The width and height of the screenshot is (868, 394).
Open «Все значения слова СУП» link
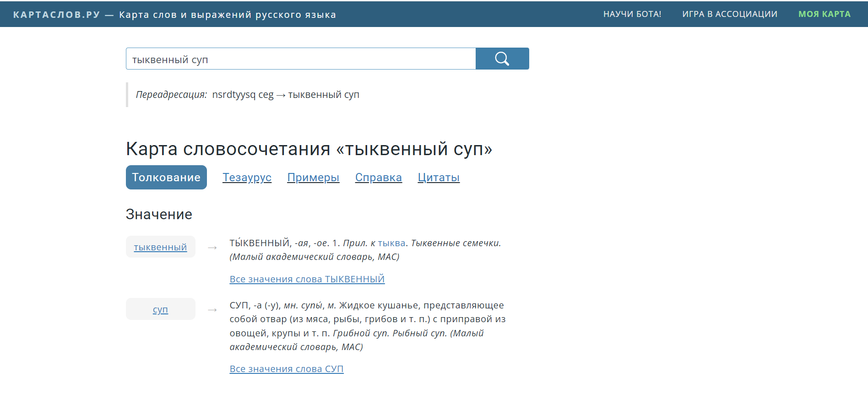click(287, 369)
